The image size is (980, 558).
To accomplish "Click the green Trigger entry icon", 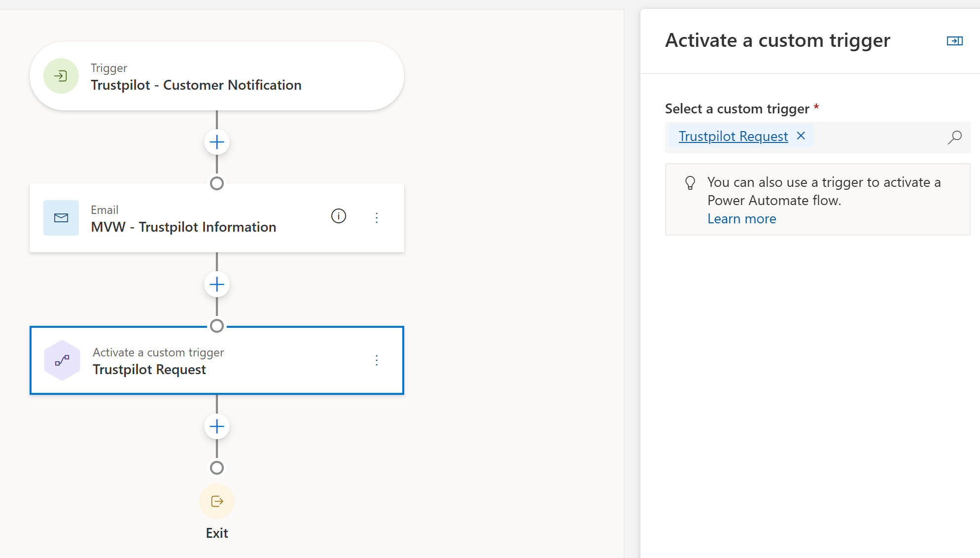I will point(61,76).
